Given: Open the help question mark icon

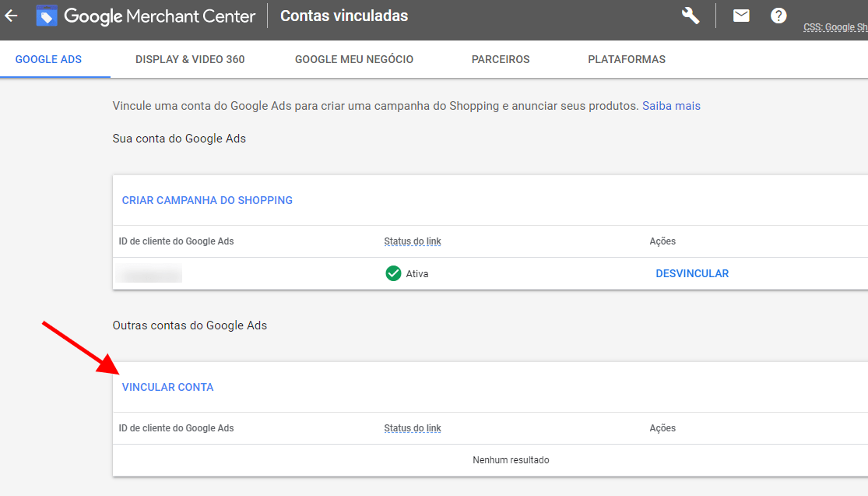Looking at the screenshot, I should click(x=778, y=16).
